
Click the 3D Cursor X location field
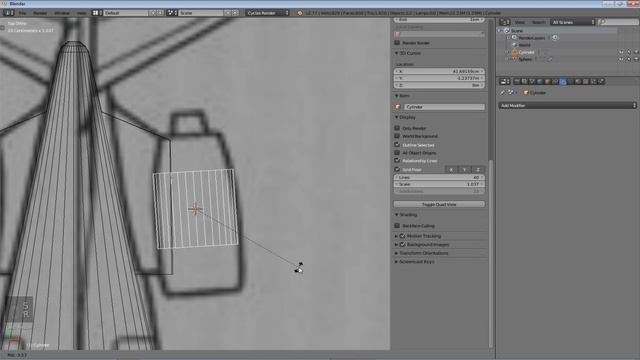click(x=439, y=71)
